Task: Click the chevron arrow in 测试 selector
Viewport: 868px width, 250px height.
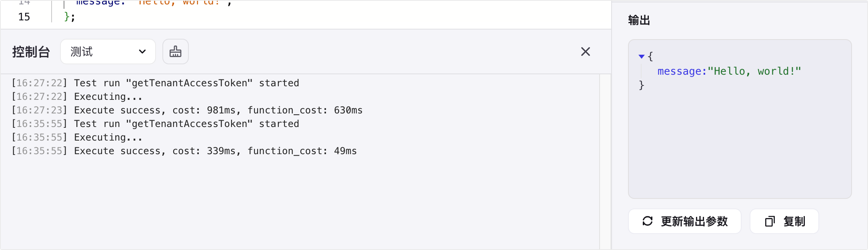Action: click(142, 52)
